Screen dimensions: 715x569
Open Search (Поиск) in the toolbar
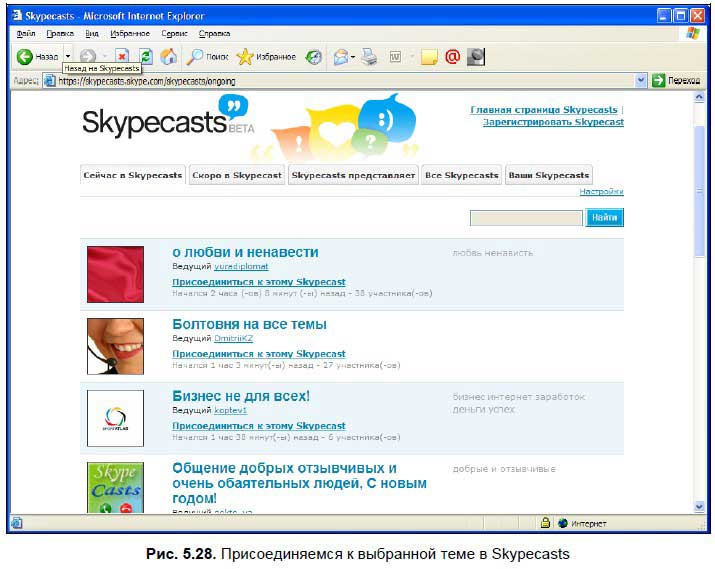pos(208,57)
